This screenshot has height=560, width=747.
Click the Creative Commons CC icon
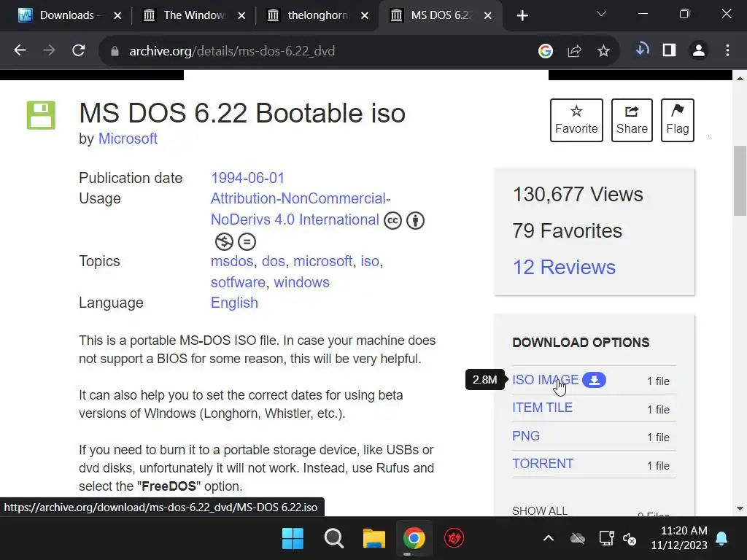coord(392,220)
